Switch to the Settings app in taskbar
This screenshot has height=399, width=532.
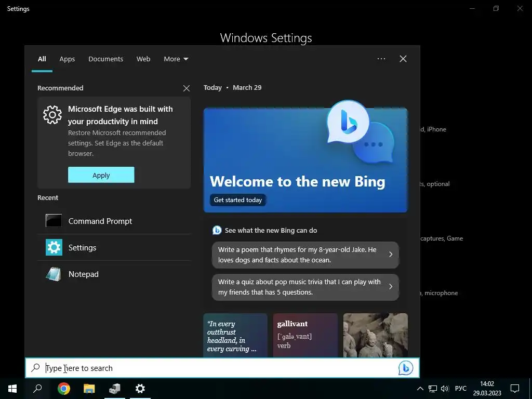click(140, 389)
